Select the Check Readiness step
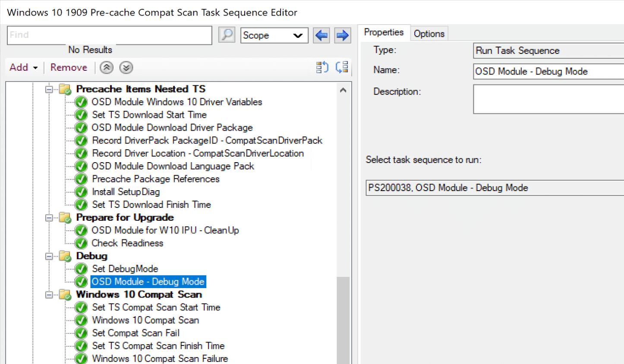The width and height of the screenshot is (624, 364). (x=127, y=243)
